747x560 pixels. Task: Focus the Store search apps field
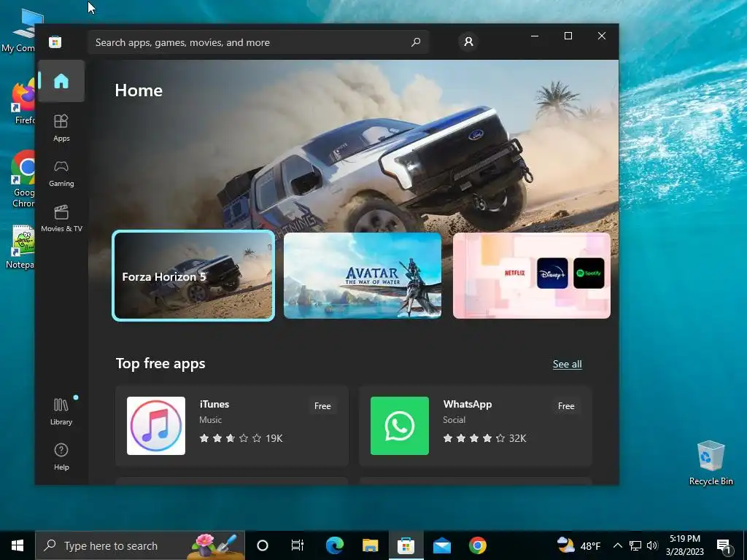tap(258, 42)
